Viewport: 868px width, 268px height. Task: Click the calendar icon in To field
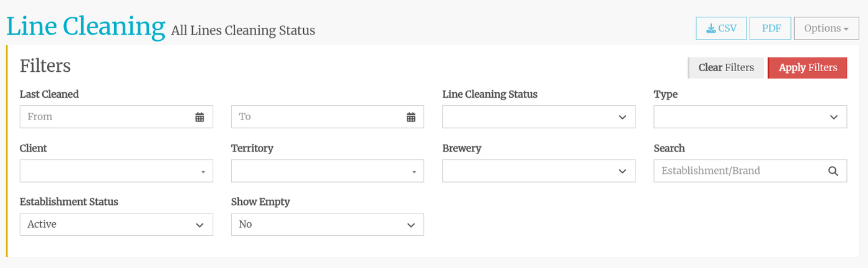(x=411, y=117)
